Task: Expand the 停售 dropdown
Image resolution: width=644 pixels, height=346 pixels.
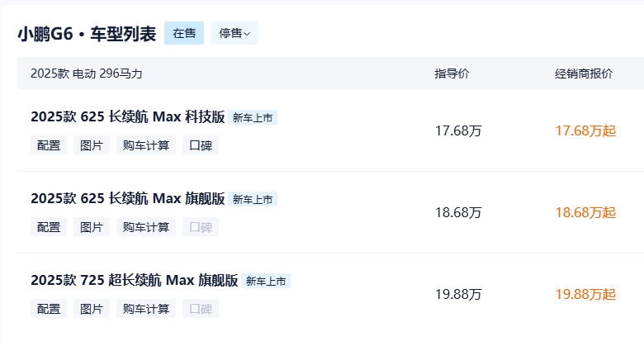Action: tap(234, 33)
